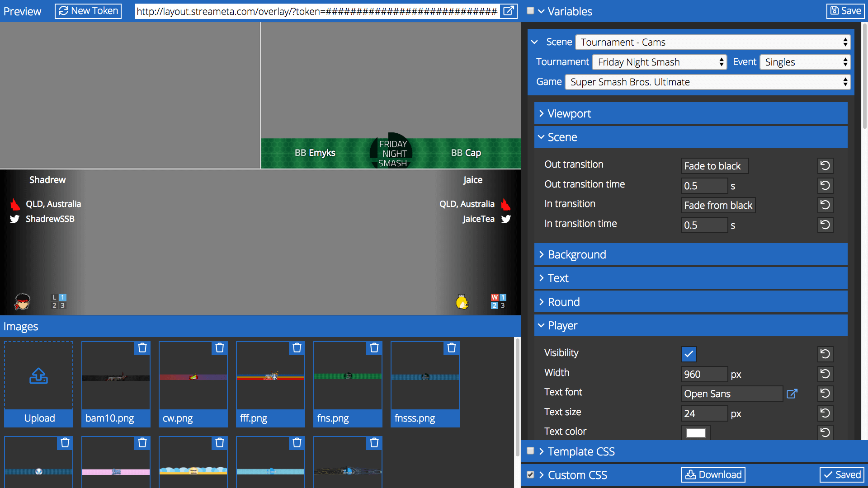Click the delete icon on bam10.png
Image resolution: width=868 pixels, height=488 pixels.
[142, 347]
